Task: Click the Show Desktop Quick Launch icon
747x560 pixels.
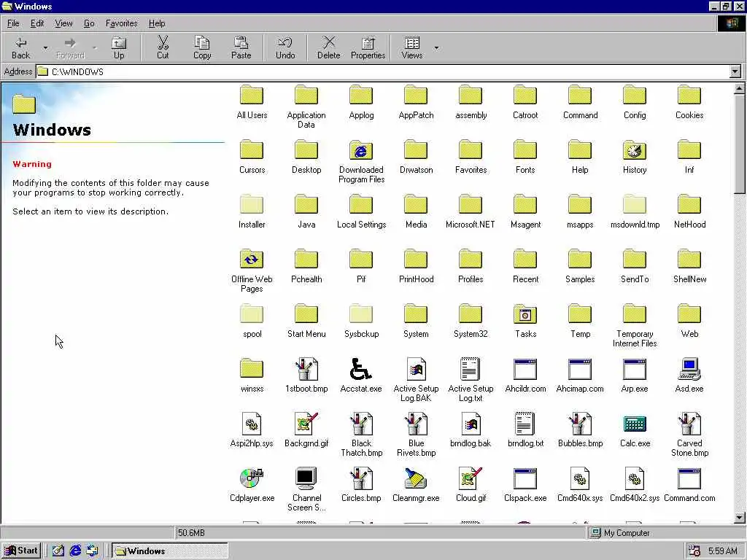Action: [58, 551]
